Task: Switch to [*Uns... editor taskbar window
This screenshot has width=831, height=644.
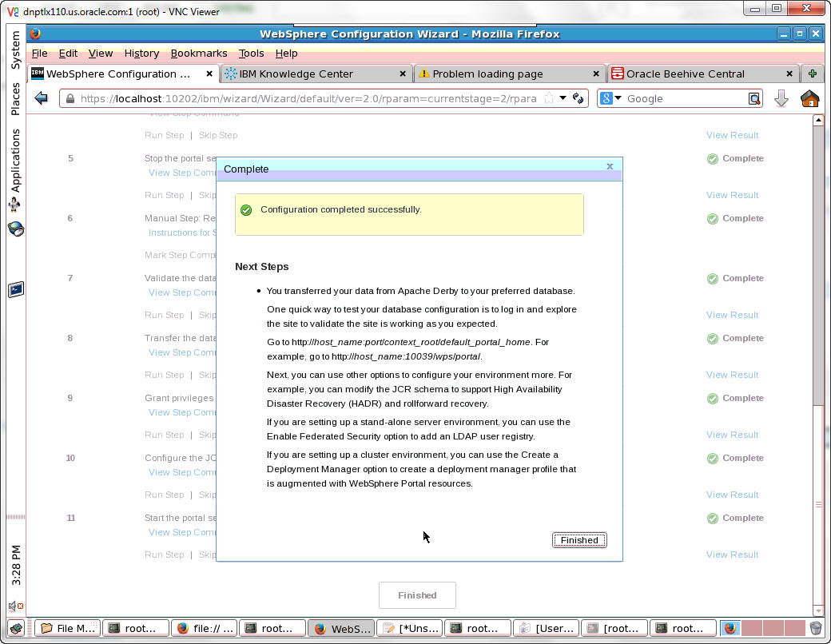Action: click(410, 629)
